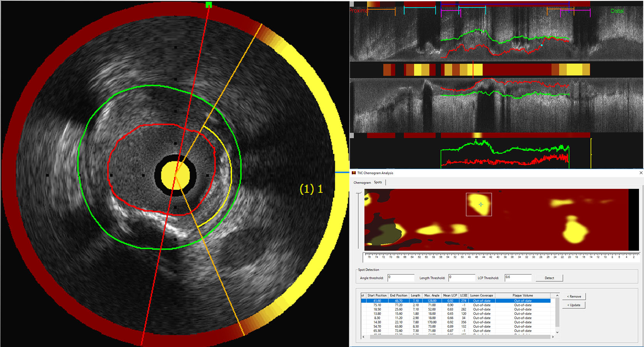The image size is (644, 347).
Task: Click the yellow catheter center in IVUS view
Action: [x=175, y=175]
